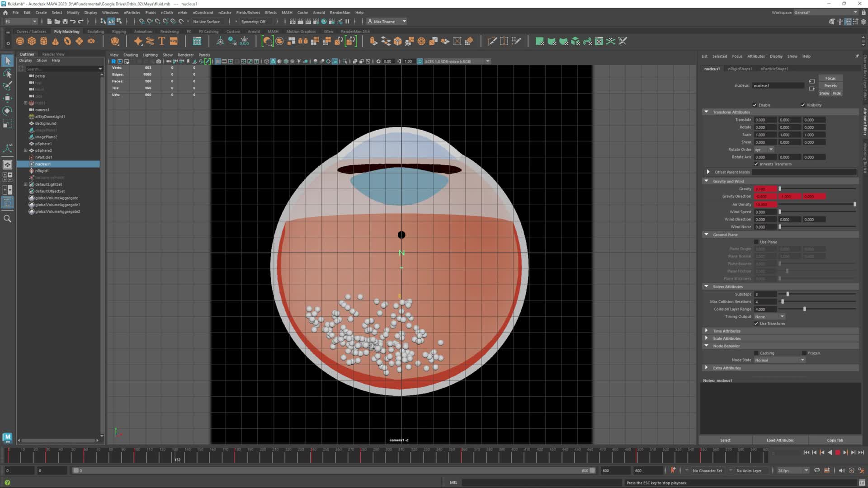This screenshot has width=868, height=488.
Task: Open the Timing Output dropdown
Action: [x=769, y=316]
